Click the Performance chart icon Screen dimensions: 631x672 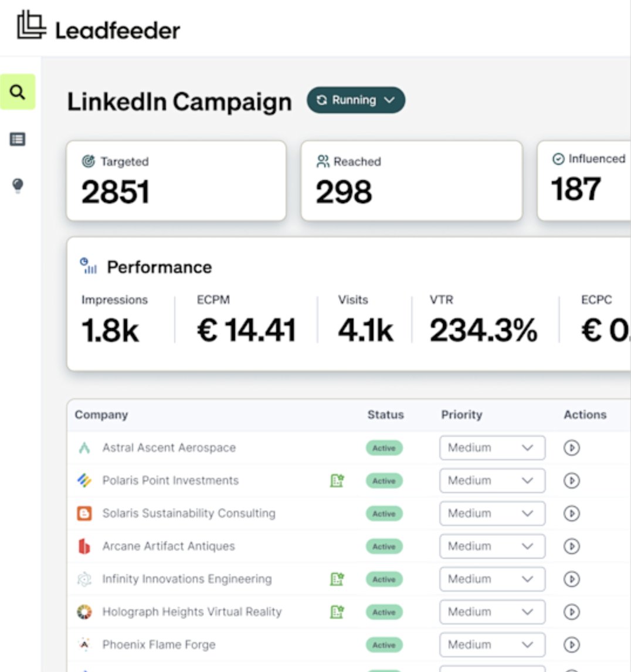(x=89, y=266)
